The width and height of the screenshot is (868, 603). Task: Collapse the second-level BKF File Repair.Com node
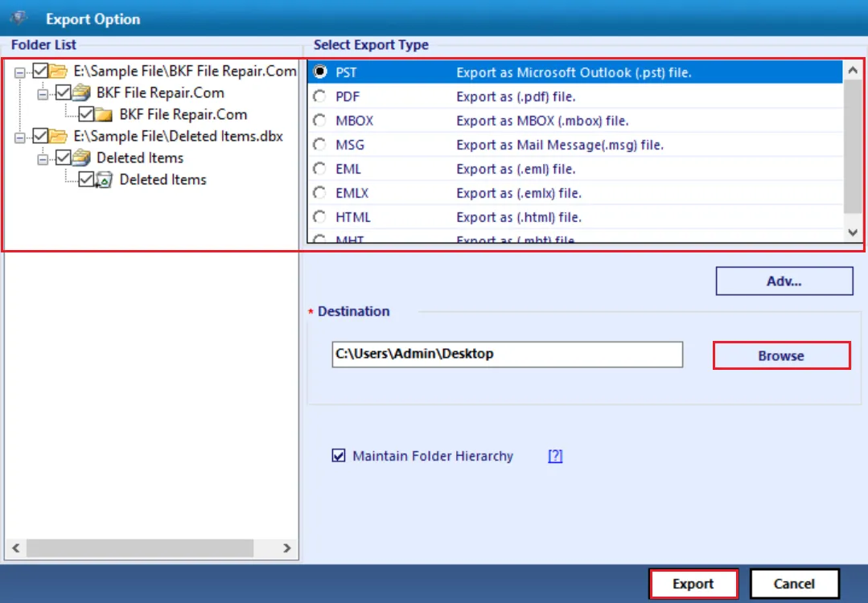(43, 94)
